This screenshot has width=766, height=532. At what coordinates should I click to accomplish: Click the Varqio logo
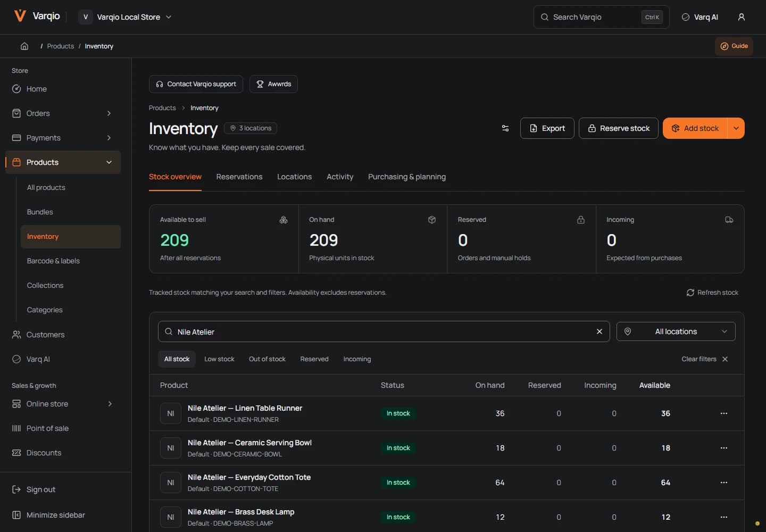coord(37,16)
